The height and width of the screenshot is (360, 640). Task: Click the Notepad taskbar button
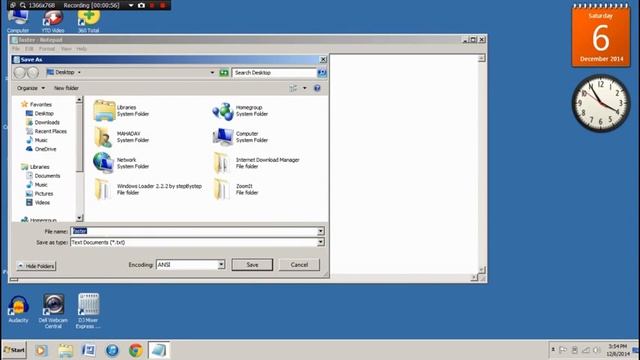pyautogui.click(x=159, y=350)
